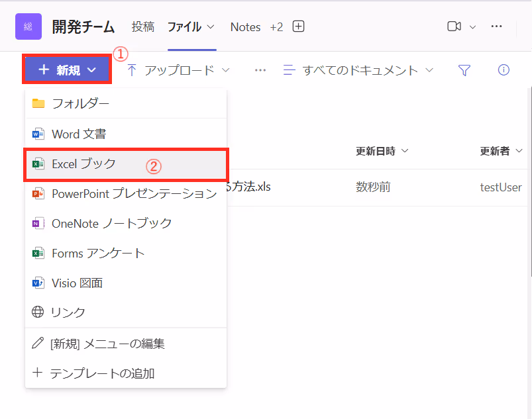Switch to the 投稿 tab
This screenshot has width=532, height=419.
143,26
